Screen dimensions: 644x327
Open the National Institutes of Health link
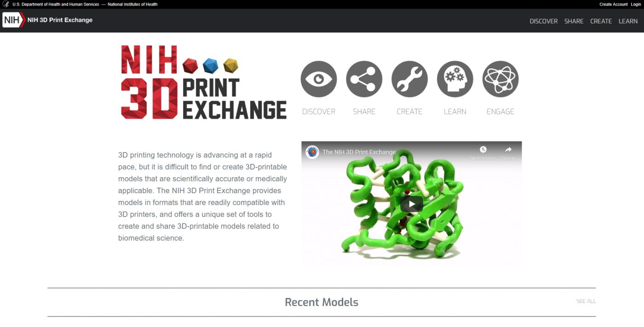pyautogui.click(x=132, y=4)
